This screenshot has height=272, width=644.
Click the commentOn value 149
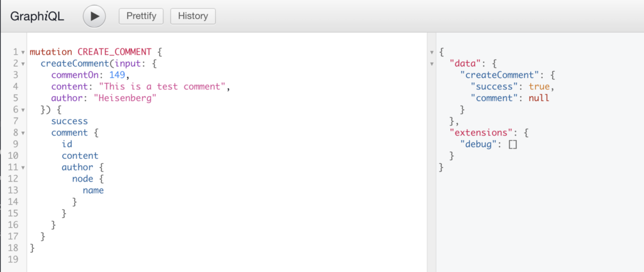click(x=118, y=75)
